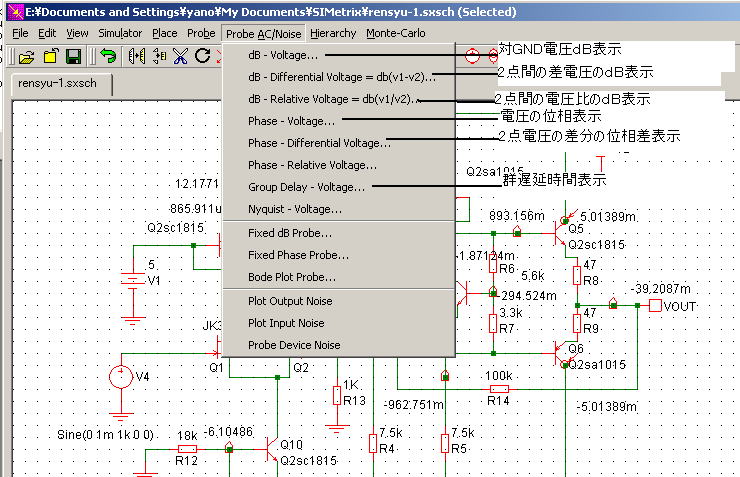Click the '100k' value above R14
Image resolution: width=740 pixels, height=477 pixels.
498,376
